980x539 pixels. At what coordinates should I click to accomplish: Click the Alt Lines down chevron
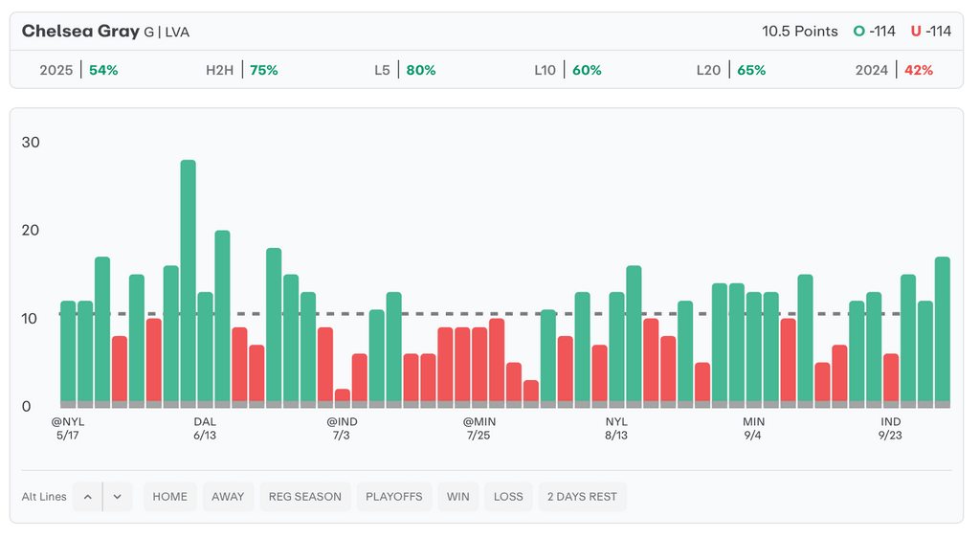pyautogui.click(x=117, y=497)
